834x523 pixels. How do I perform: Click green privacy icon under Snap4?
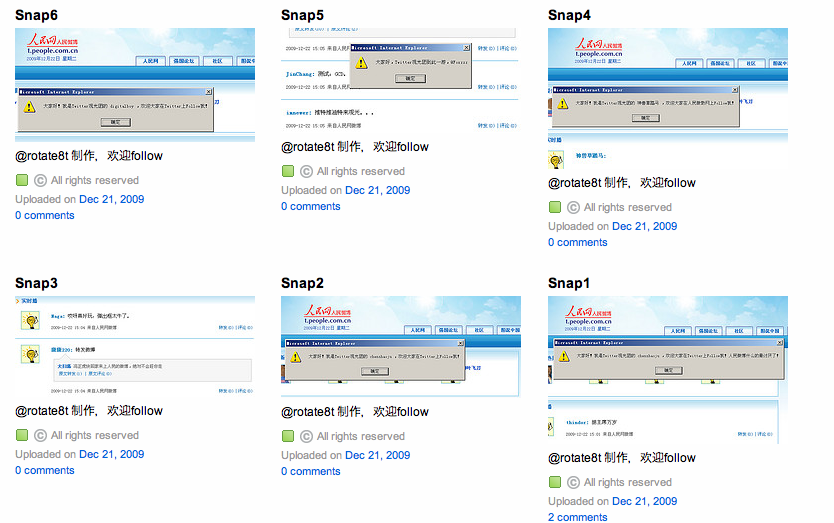[x=555, y=208]
